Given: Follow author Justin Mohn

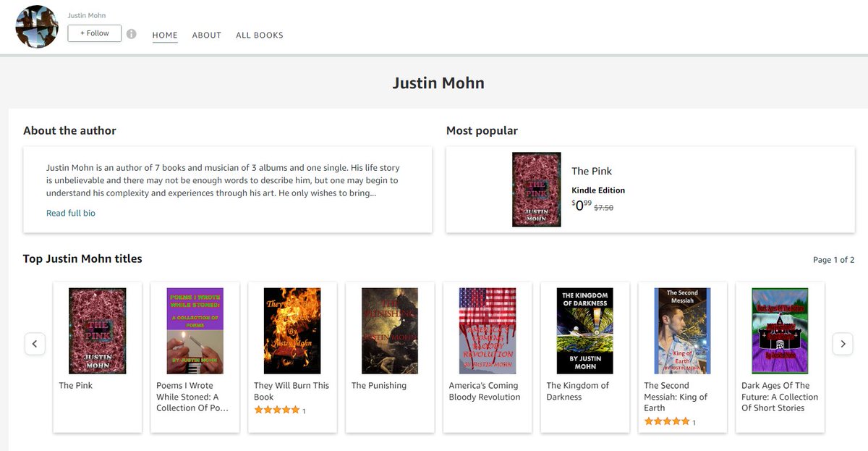Looking at the screenshot, I should click(x=94, y=33).
